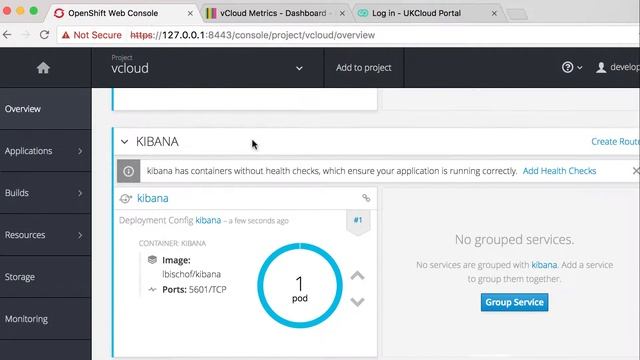Image resolution: width=640 pixels, height=360 pixels.
Task: Click the browser address bar URL
Action: point(252,35)
